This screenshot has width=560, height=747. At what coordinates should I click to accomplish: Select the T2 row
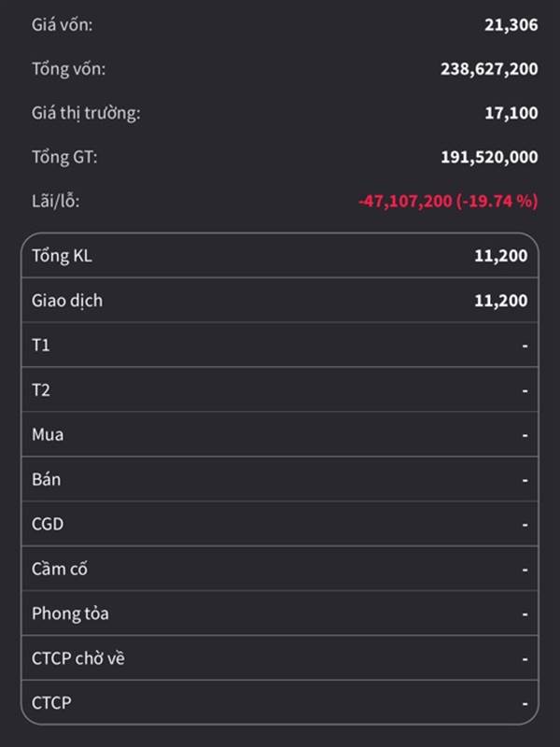point(280,389)
